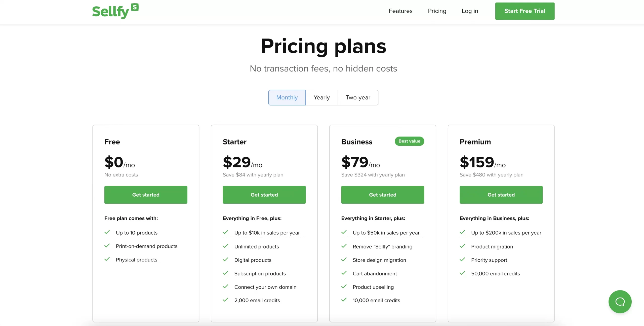Click the Sellfy logo
The image size is (644, 326).
(115, 11)
